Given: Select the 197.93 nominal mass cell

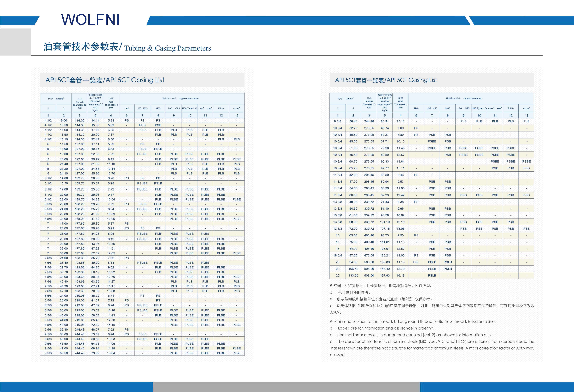Looking at the screenshot, I should [385, 275].
